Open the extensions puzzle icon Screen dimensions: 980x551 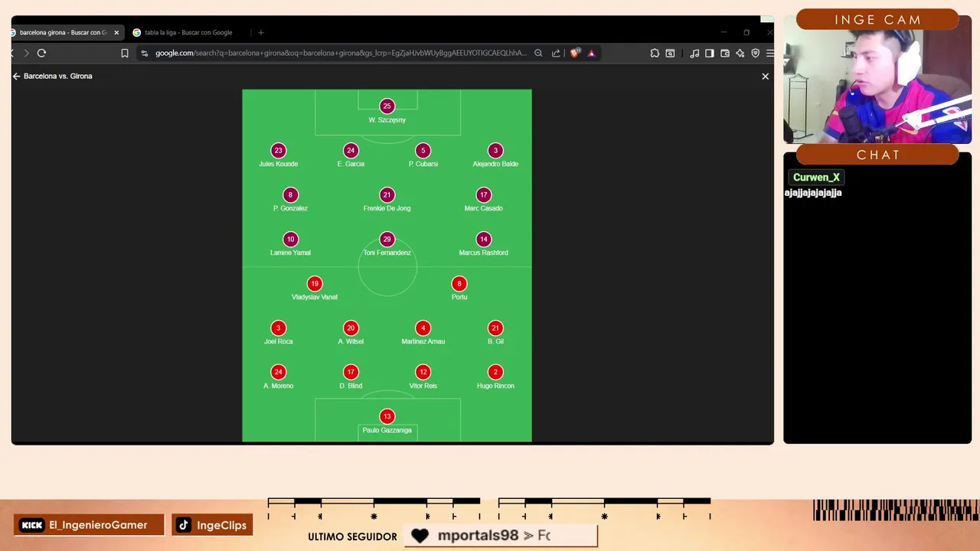[655, 53]
